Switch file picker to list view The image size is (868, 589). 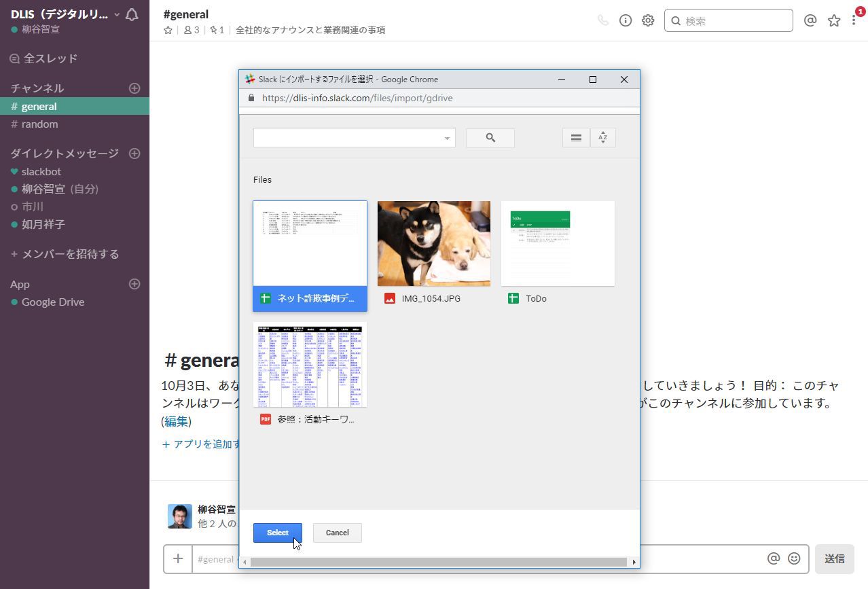[x=576, y=138]
